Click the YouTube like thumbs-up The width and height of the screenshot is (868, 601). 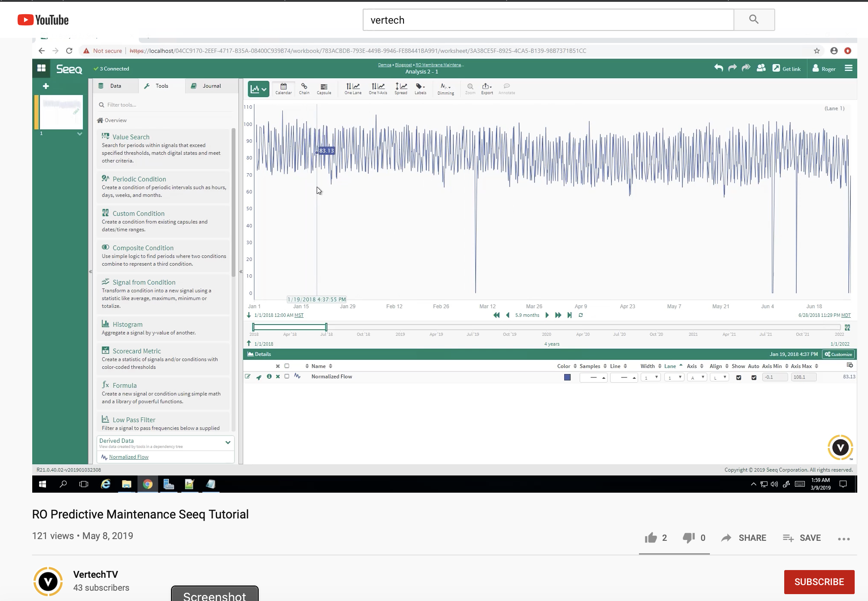651,538
